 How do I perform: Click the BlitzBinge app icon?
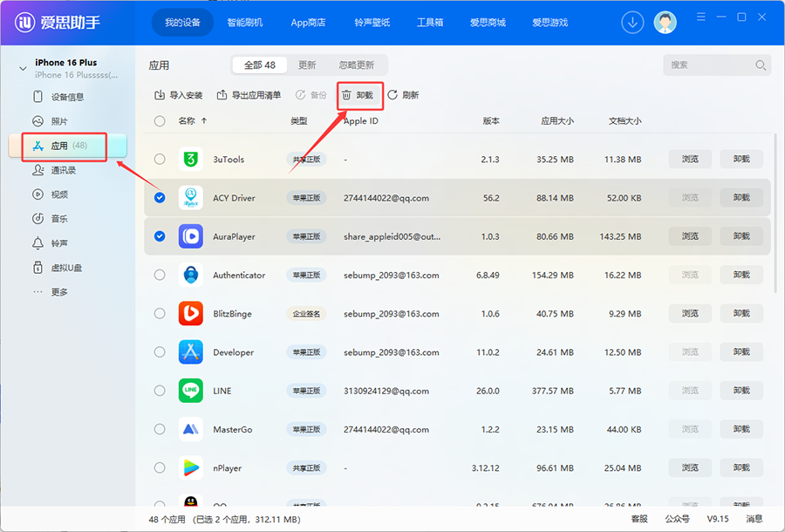191,313
